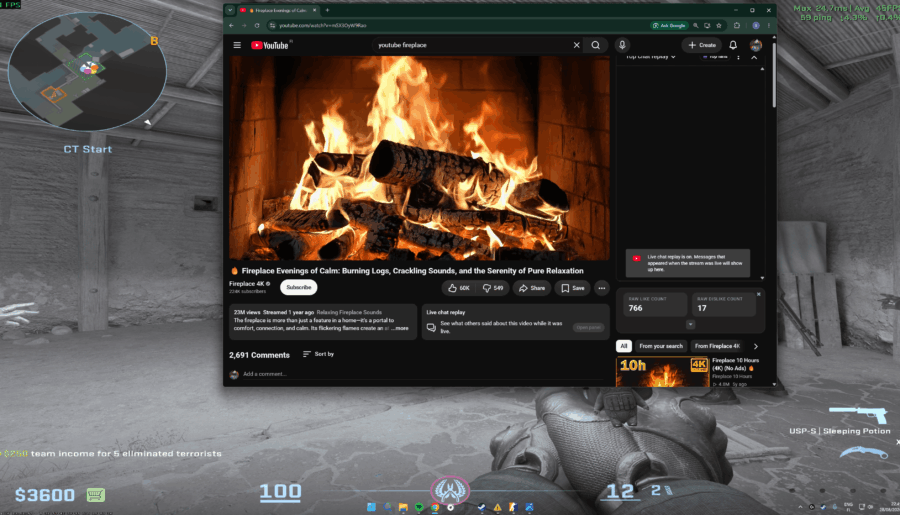Screen dimensions: 900x515
Task: Collapse the live chat panel with the chevron
Action: click(754, 57)
